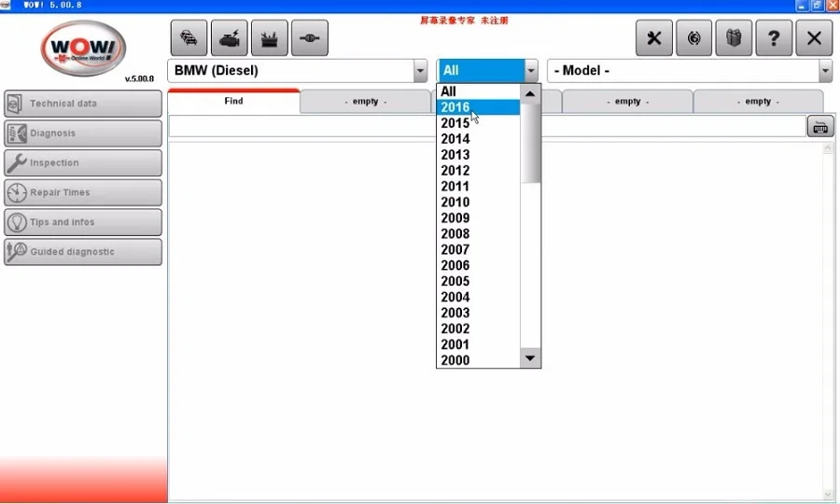Choose year 2005 from list
This screenshot has height=504, width=840.
coord(479,281)
